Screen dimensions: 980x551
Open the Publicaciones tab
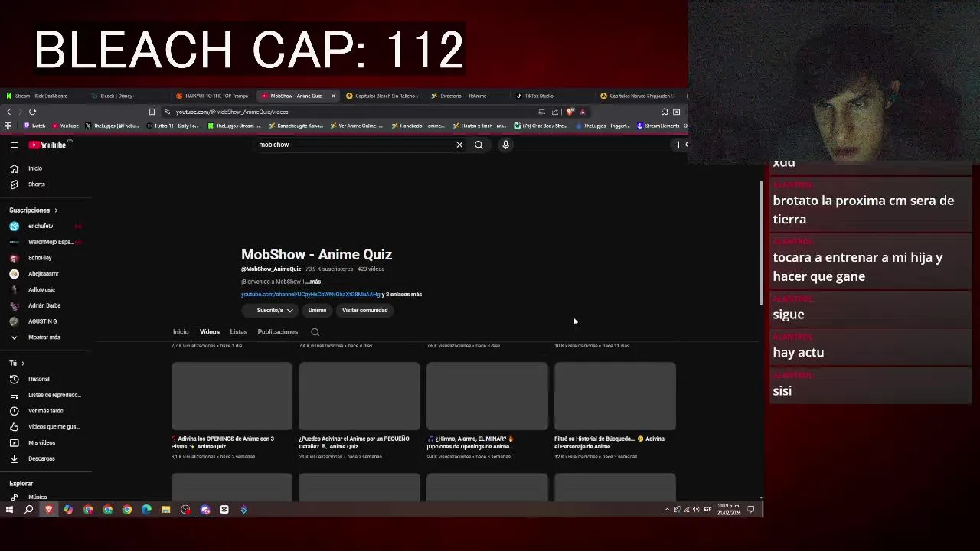tap(278, 332)
